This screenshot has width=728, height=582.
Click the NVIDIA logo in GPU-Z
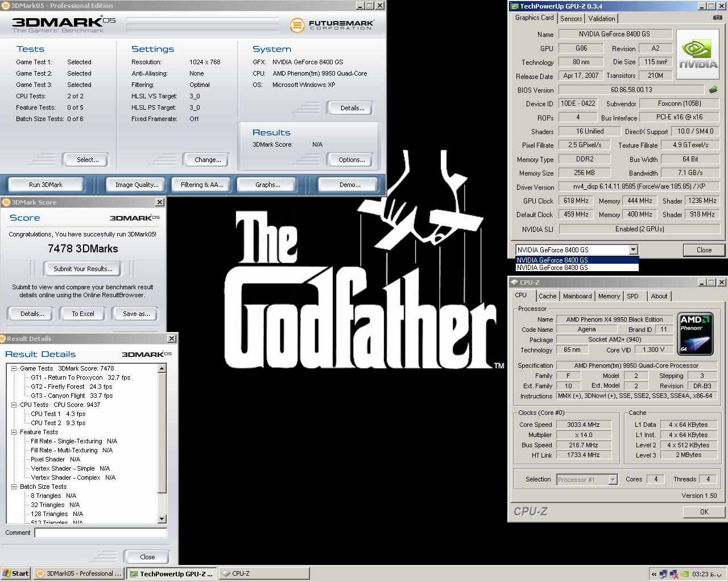coord(698,55)
